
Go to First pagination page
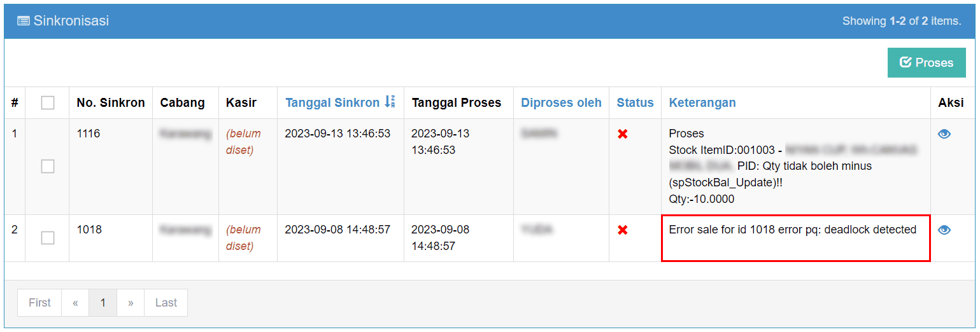pos(39,303)
